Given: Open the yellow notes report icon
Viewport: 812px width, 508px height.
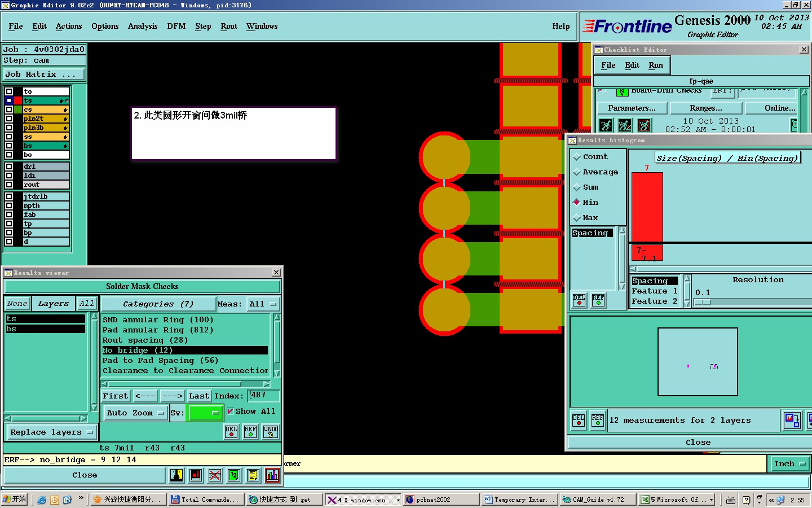Looking at the screenshot, I should [253, 475].
